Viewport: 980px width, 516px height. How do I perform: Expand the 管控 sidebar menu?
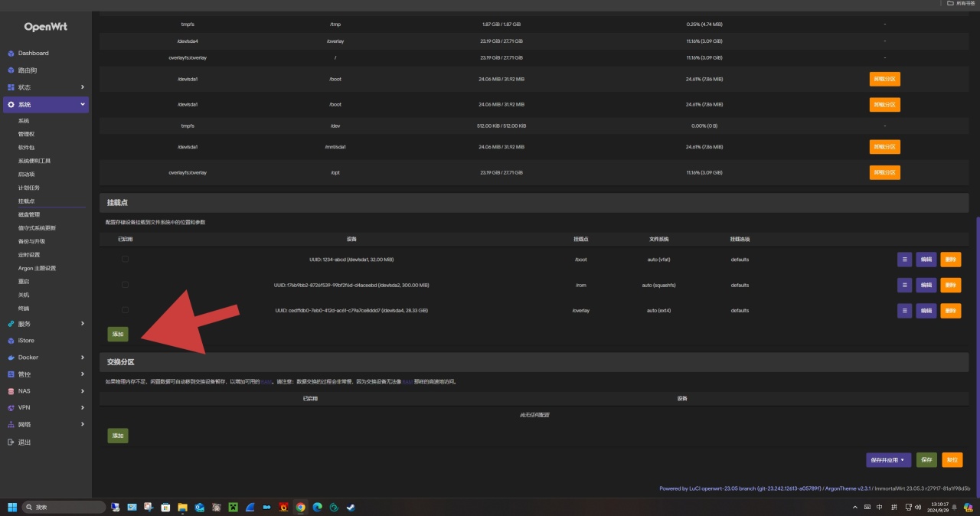pyautogui.click(x=82, y=374)
